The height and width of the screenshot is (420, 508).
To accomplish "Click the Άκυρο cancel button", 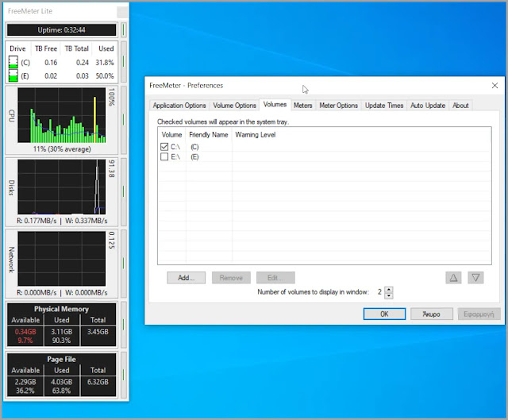I will click(x=431, y=314).
